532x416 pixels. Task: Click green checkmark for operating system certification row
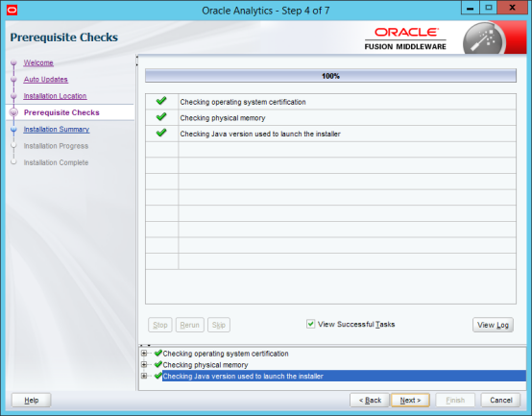[x=161, y=101]
